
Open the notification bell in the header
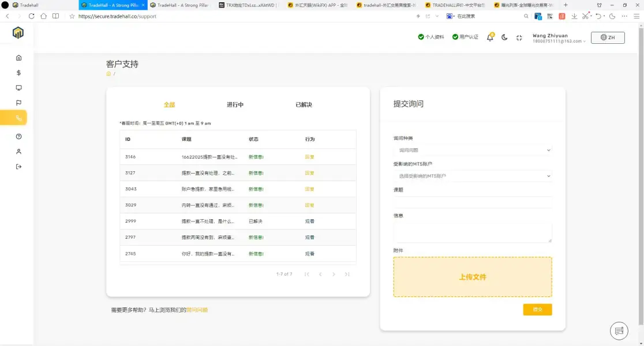pyautogui.click(x=489, y=36)
